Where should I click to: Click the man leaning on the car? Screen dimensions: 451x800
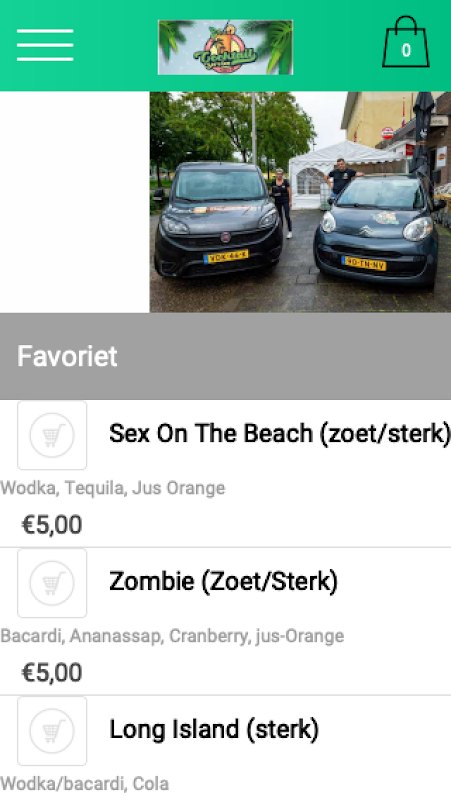coord(342,177)
